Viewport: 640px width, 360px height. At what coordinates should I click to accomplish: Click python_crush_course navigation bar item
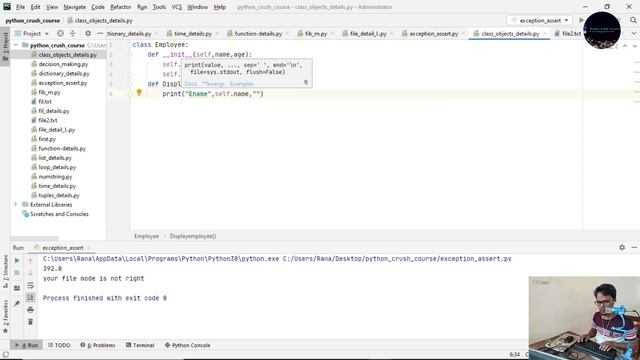click(33, 20)
